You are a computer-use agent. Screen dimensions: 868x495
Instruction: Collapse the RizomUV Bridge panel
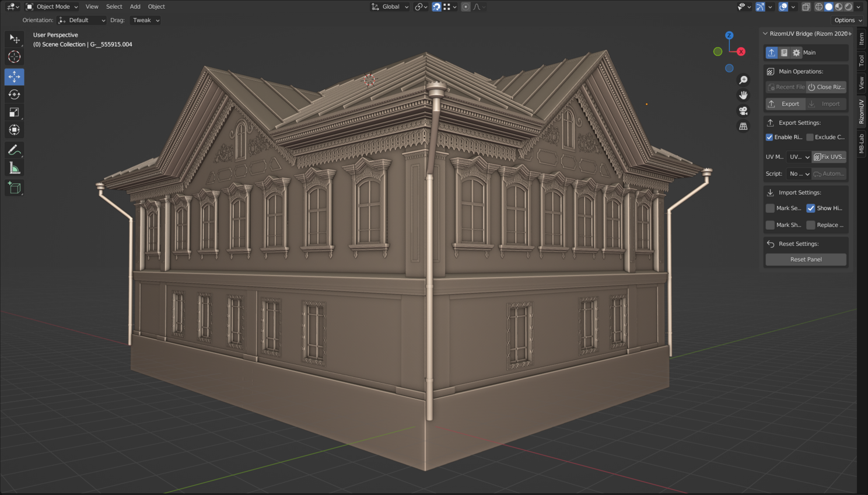point(765,34)
